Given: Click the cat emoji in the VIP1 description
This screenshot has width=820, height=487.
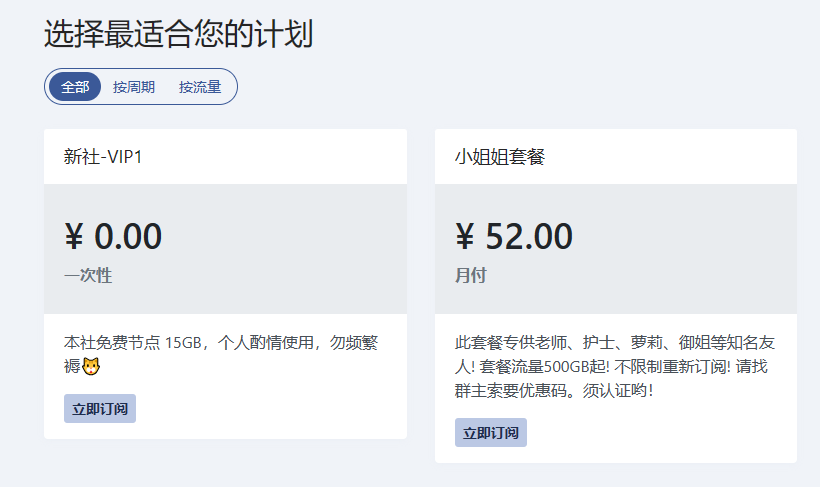Looking at the screenshot, I should [x=91, y=366].
